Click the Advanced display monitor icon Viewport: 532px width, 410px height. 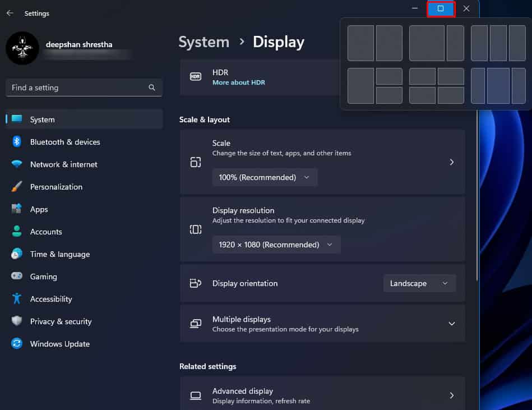(x=196, y=395)
